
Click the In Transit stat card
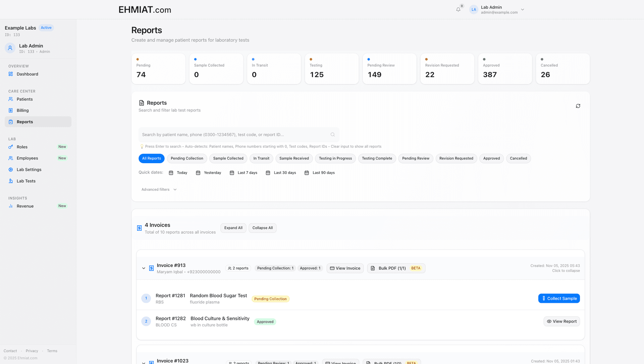pos(274,69)
